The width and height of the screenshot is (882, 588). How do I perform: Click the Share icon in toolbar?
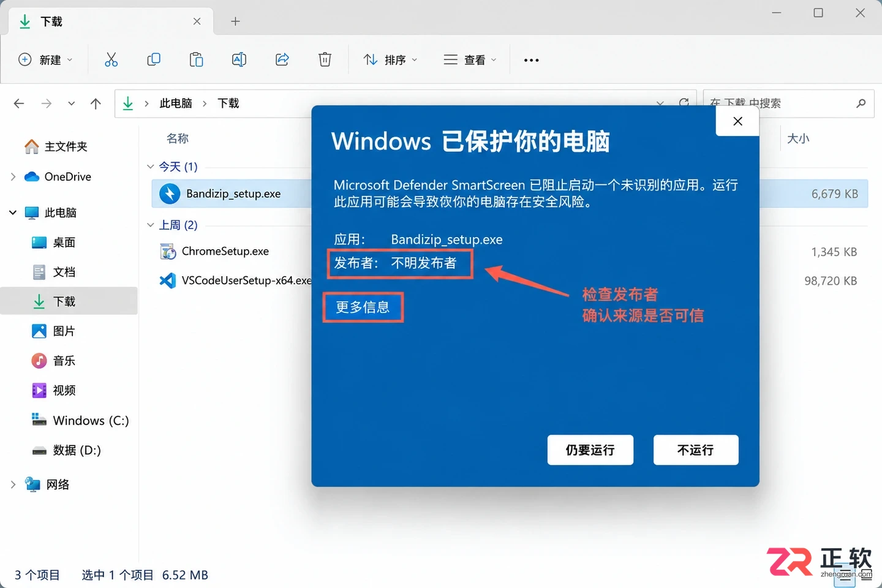(282, 59)
